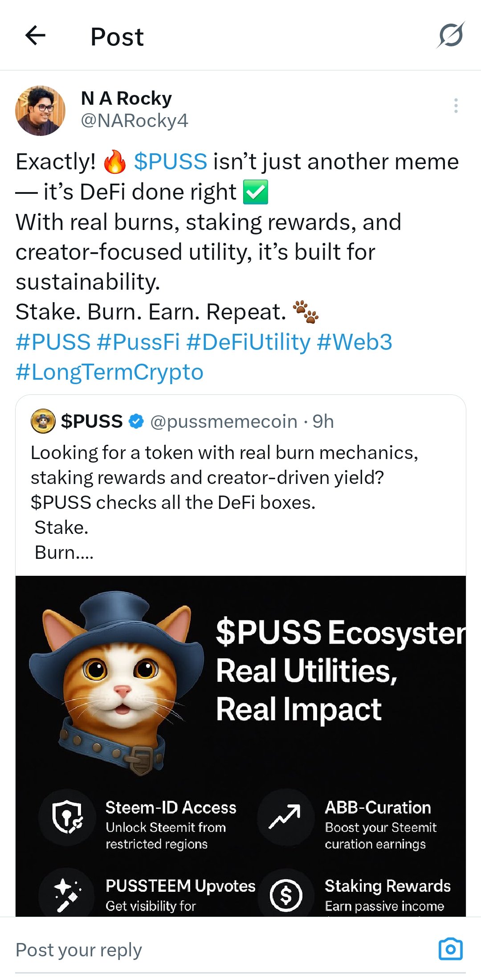Screen dimensions: 481x980
Task: Open the $PUSS Ecosystem cat image
Action: point(240,746)
